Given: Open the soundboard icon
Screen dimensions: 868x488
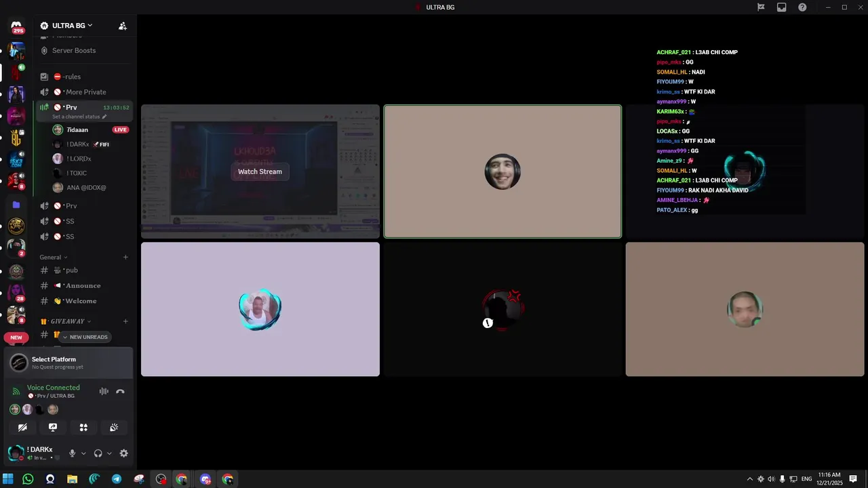Looking at the screenshot, I should point(114,428).
